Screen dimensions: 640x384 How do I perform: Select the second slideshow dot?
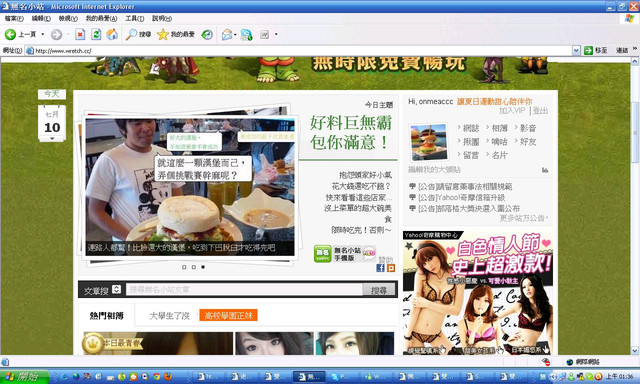[x=193, y=267]
